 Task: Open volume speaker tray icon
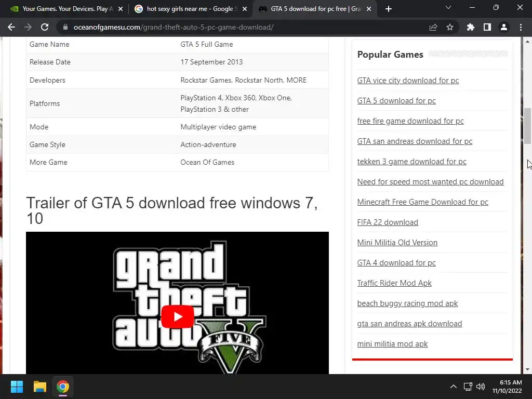(481, 387)
